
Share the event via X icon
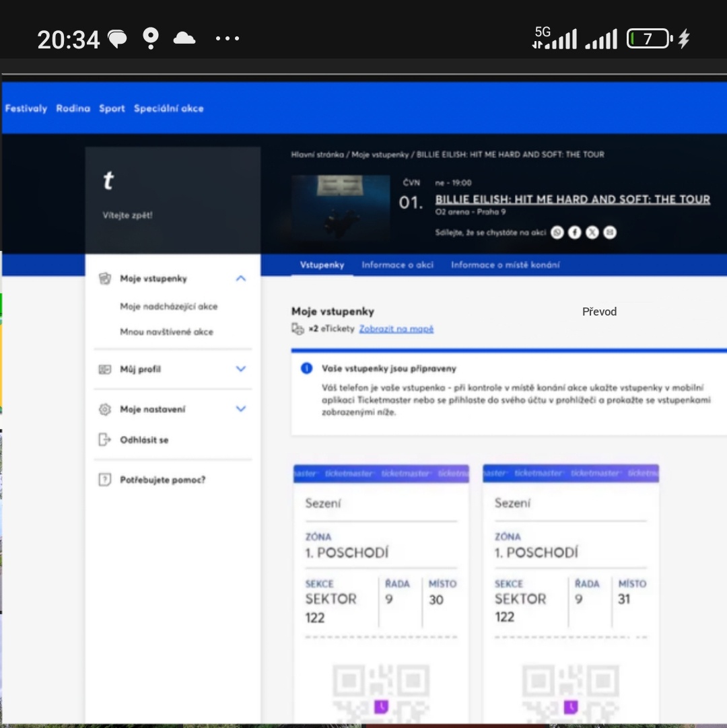(x=592, y=232)
